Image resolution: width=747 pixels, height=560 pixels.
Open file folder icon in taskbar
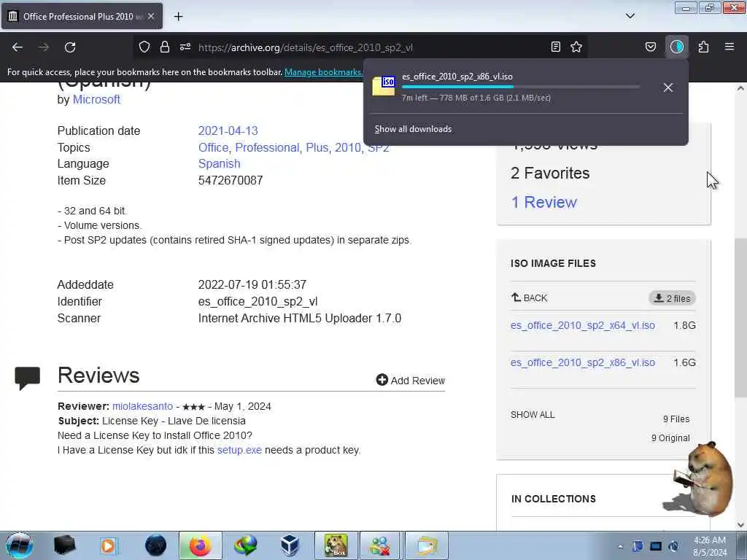[x=427, y=545]
